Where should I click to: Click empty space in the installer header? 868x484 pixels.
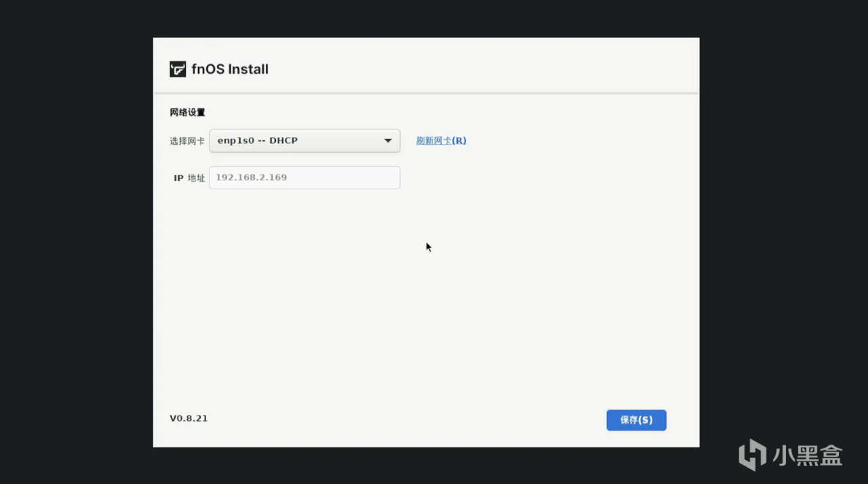475,68
